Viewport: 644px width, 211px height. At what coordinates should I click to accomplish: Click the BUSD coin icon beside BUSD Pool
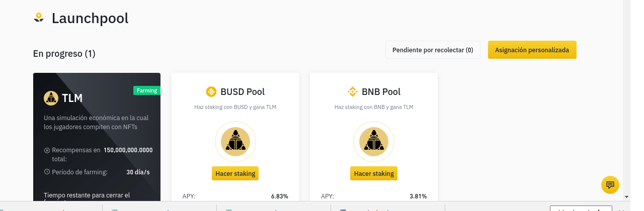pos(211,91)
